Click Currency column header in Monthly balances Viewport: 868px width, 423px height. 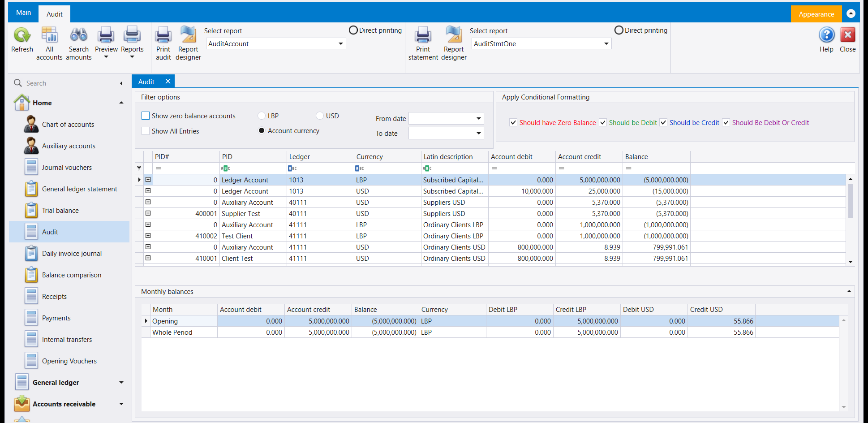[x=452, y=309]
